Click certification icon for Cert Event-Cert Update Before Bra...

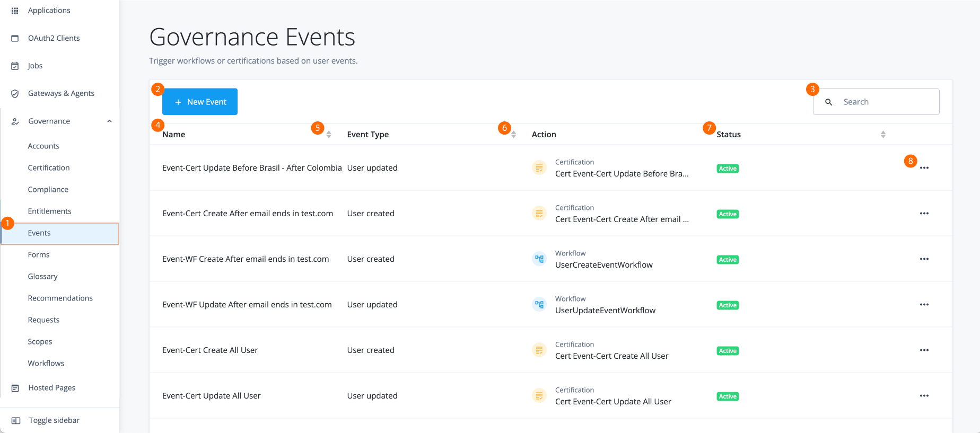tap(539, 167)
